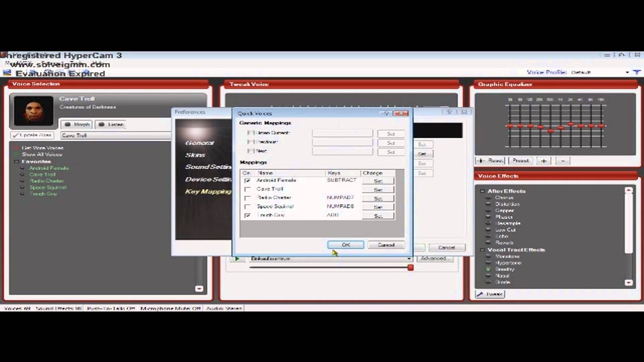This screenshot has height=362, width=644.
Task: Click the Morph toggle icon button
Action: [76, 124]
